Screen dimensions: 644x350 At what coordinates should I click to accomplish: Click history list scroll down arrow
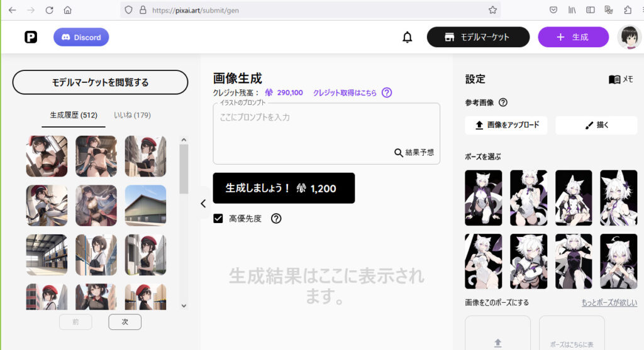click(x=184, y=305)
